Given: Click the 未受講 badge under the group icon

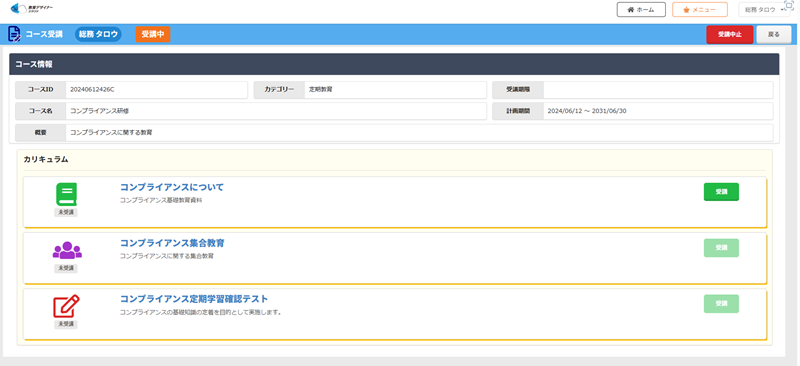Looking at the screenshot, I should 66,268.
